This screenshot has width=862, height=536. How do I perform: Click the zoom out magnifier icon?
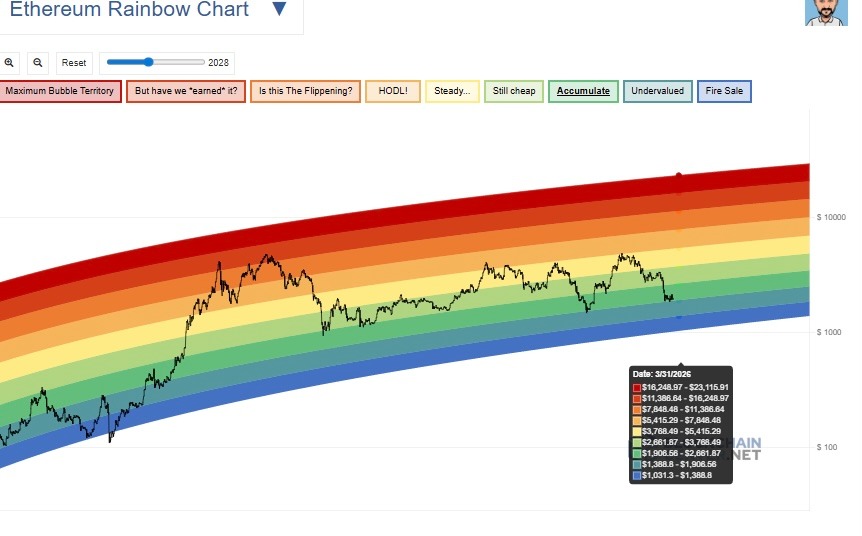click(38, 62)
